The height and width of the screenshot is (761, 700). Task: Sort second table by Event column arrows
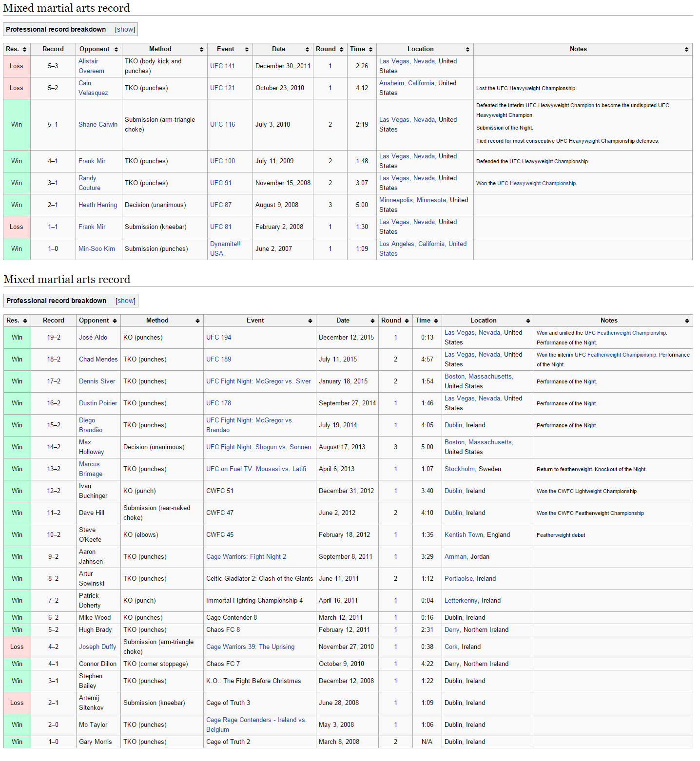310,321
